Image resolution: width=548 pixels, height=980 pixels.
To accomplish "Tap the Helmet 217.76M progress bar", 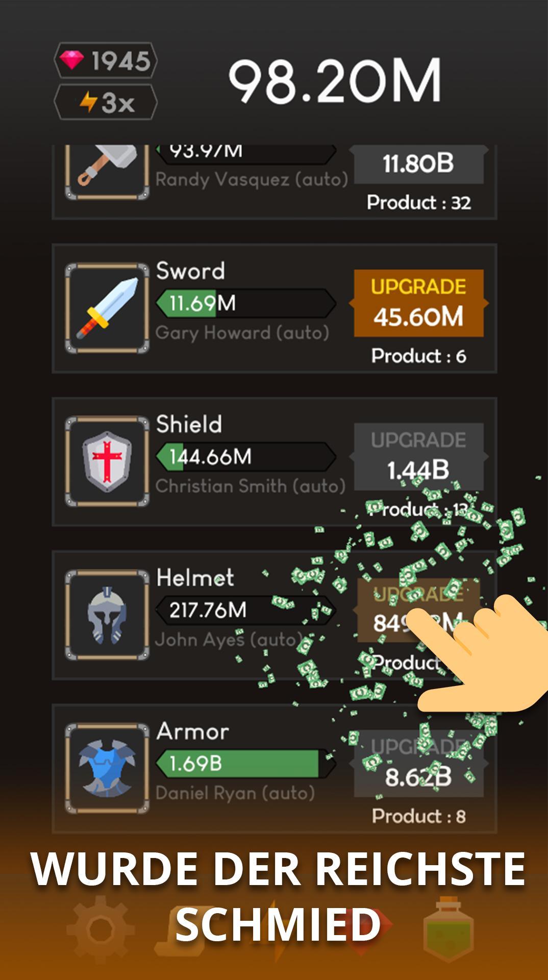I will pos(246,610).
